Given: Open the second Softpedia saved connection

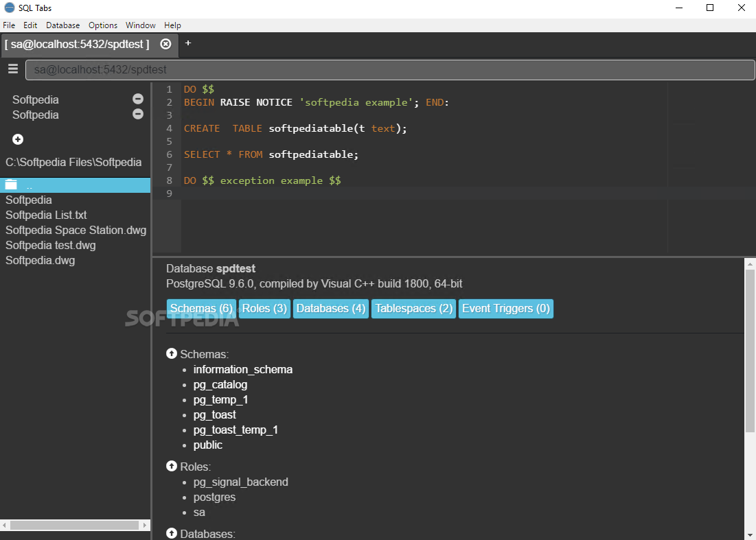Looking at the screenshot, I should tap(36, 115).
